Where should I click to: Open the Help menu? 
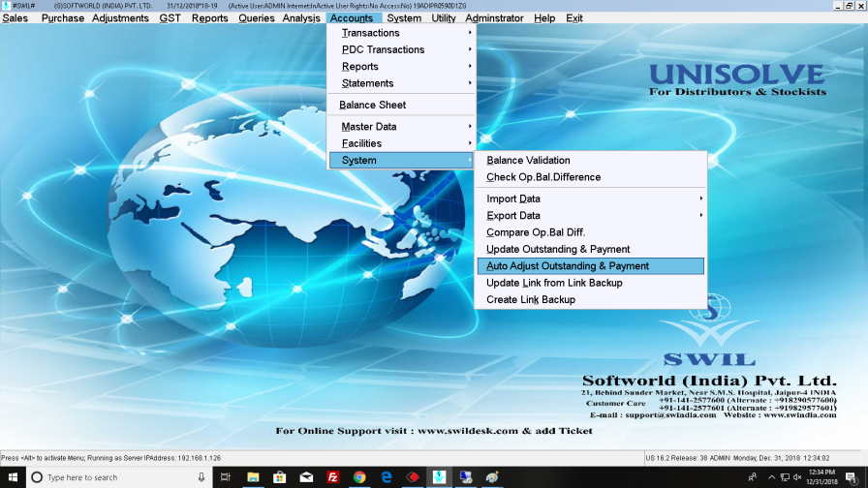(x=544, y=18)
